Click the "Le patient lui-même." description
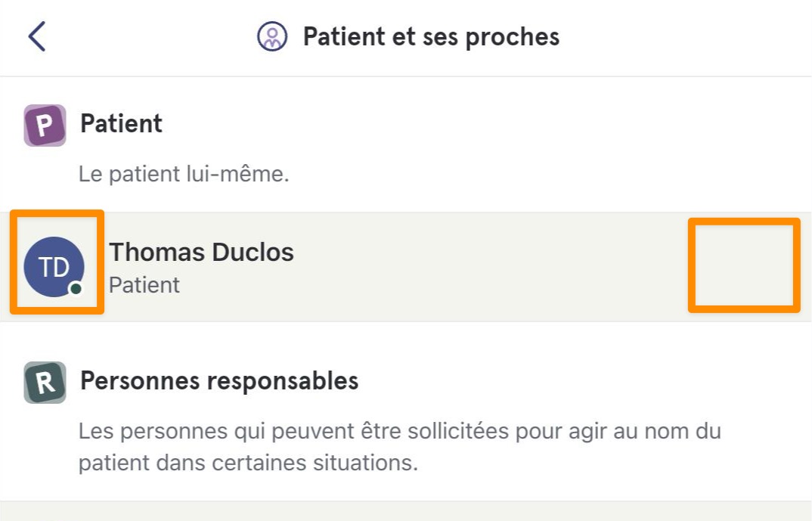The image size is (812, 521). click(x=184, y=174)
